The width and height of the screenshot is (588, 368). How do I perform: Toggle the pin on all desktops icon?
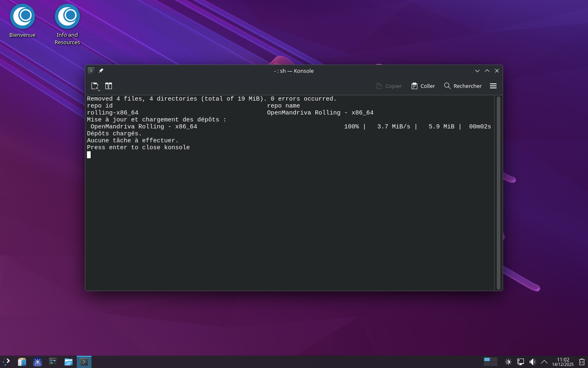click(101, 71)
